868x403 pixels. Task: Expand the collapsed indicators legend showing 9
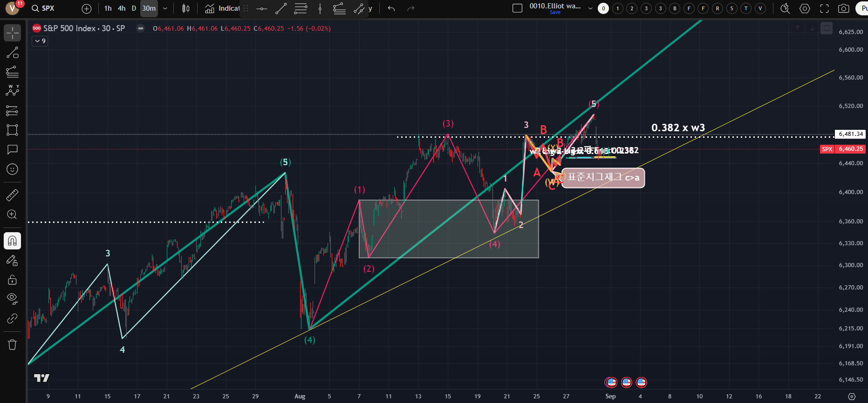(x=40, y=41)
